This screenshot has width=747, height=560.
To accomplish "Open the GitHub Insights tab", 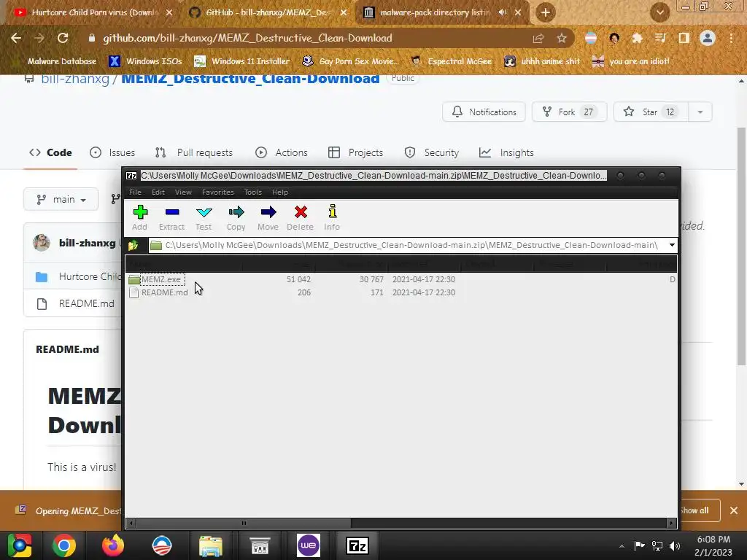I will point(506,153).
